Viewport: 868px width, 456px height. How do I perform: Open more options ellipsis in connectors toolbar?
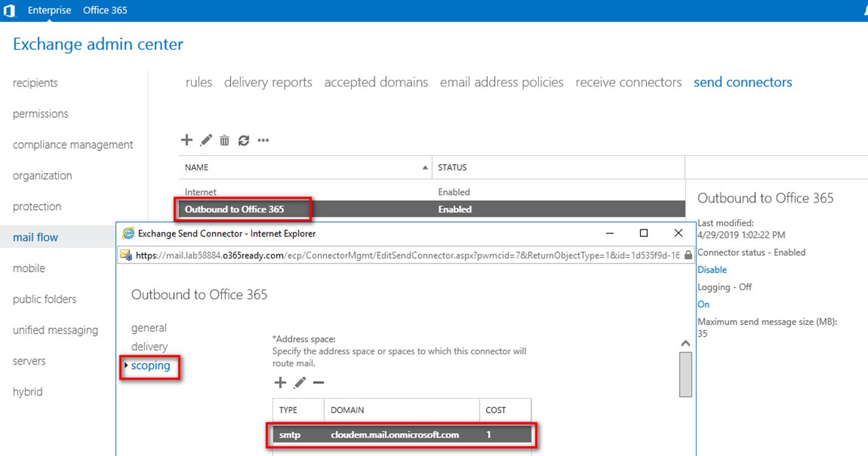263,141
